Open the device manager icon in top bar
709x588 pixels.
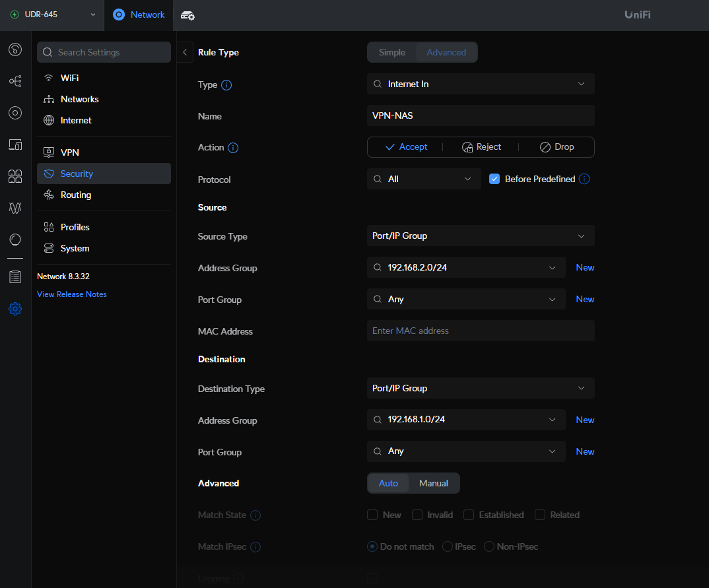187,16
